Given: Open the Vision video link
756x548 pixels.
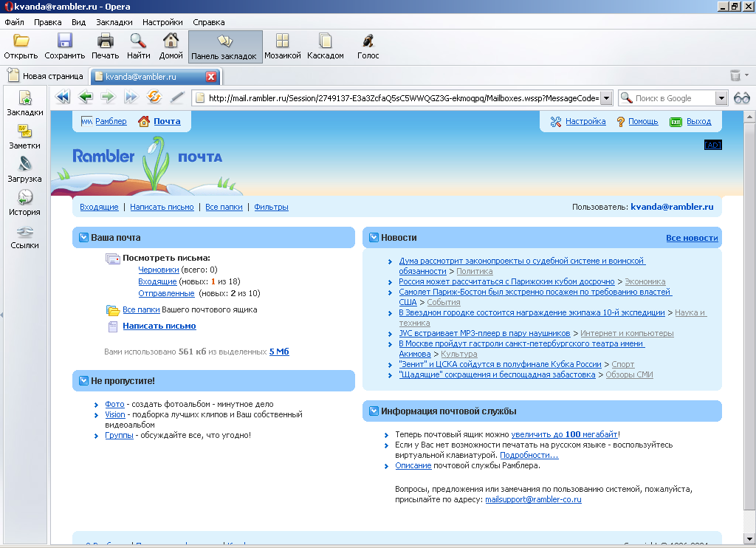Looking at the screenshot, I should (114, 414).
